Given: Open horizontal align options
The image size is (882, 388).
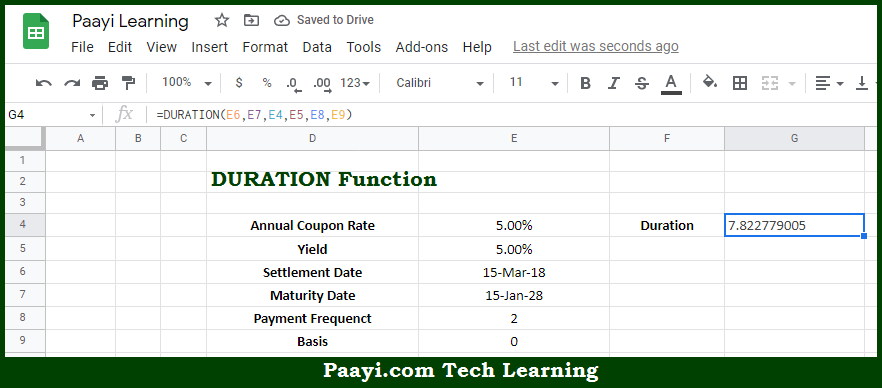Looking at the screenshot, I should pos(830,84).
